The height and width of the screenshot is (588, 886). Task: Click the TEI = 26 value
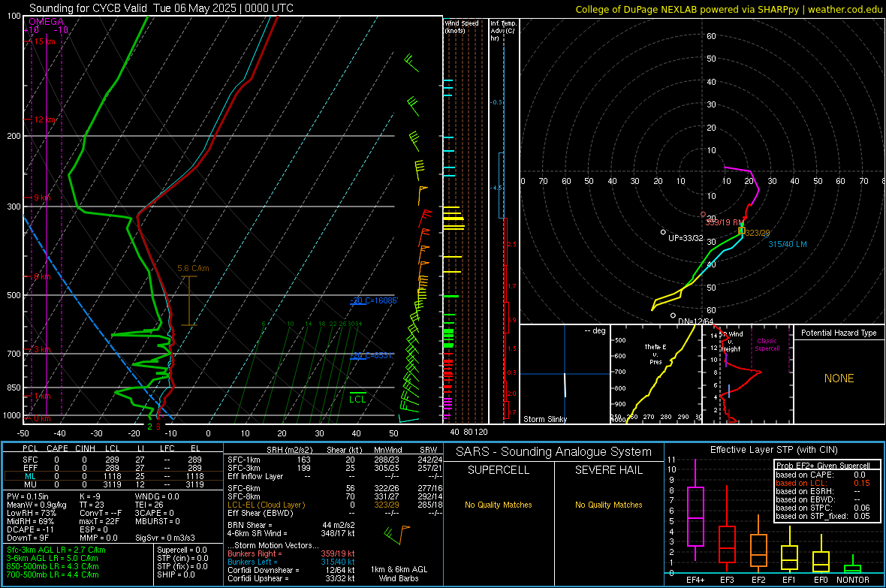point(149,505)
